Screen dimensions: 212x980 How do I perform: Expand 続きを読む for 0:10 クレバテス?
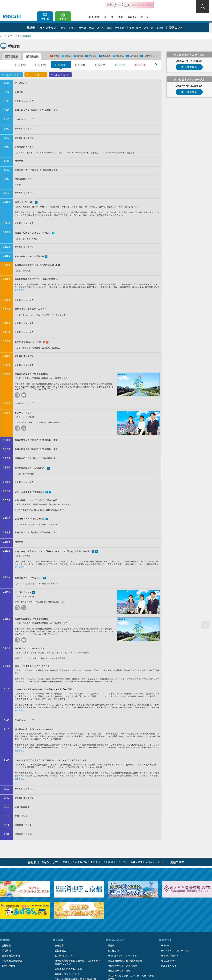point(19,710)
